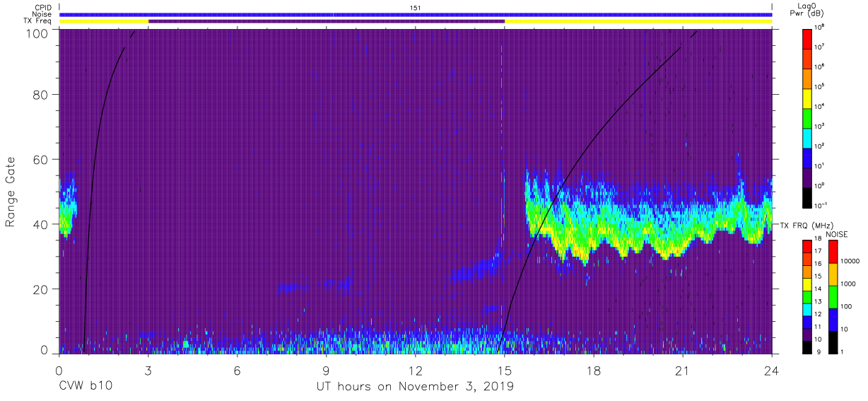Click the 'CPID' label at top left

click(x=44, y=7)
